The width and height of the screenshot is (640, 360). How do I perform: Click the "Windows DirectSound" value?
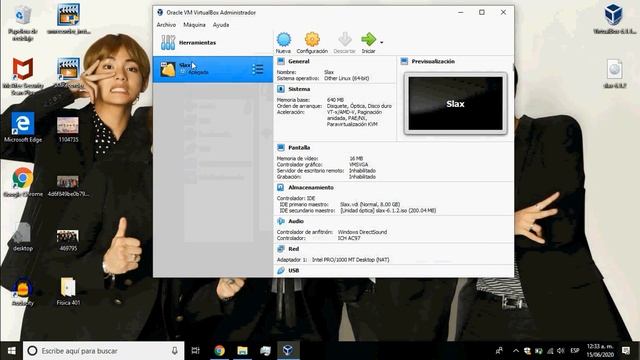362,232
